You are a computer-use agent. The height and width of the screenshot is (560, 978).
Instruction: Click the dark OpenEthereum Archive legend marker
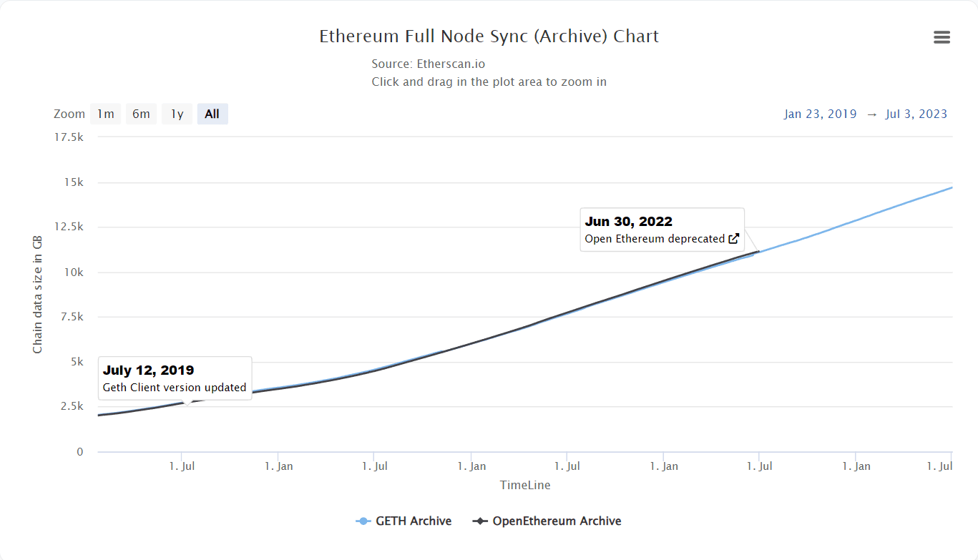click(480, 521)
